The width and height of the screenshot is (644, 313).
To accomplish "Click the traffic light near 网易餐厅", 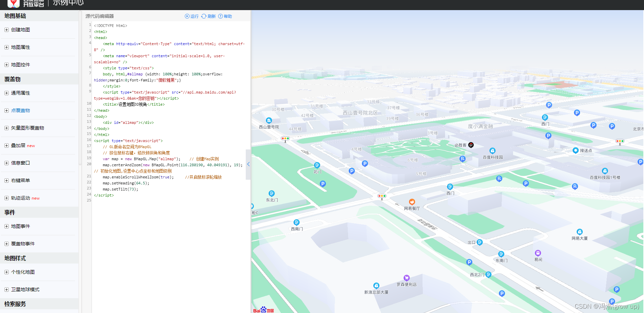I will tap(382, 196).
